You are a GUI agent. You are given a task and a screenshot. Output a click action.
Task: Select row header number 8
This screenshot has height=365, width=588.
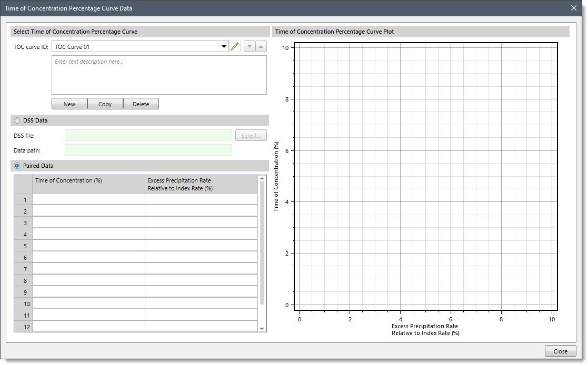[x=23, y=280]
